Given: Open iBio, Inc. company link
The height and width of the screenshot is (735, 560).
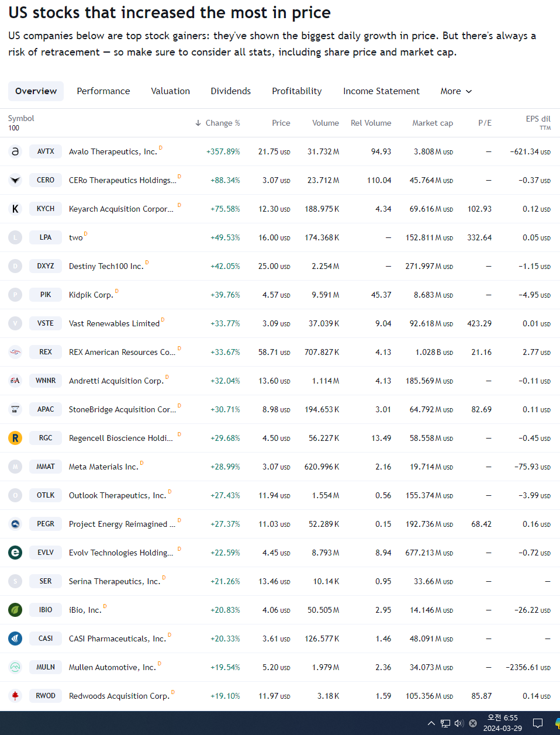Looking at the screenshot, I should [x=85, y=610].
